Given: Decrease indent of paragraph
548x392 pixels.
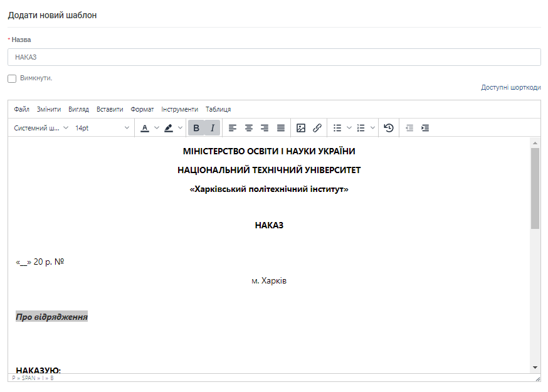Looking at the screenshot, I should 409,128.
